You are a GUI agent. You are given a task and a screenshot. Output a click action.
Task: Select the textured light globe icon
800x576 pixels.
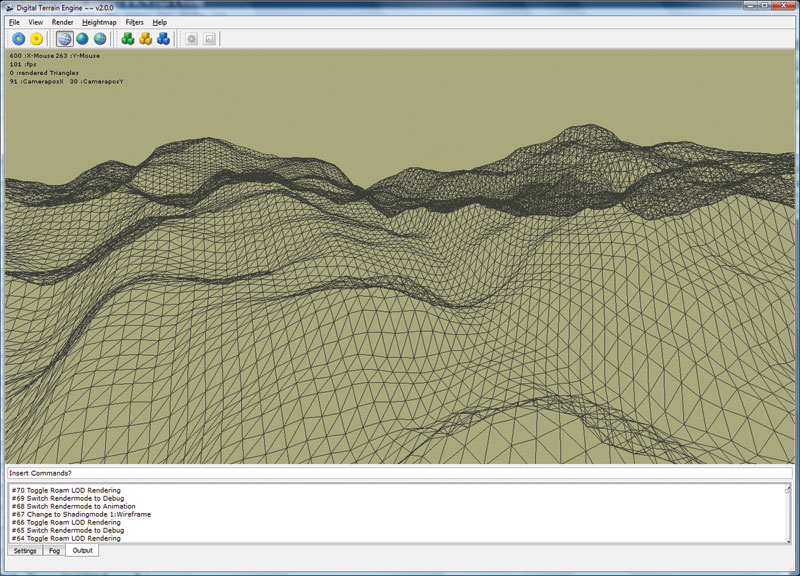point(100,39)
